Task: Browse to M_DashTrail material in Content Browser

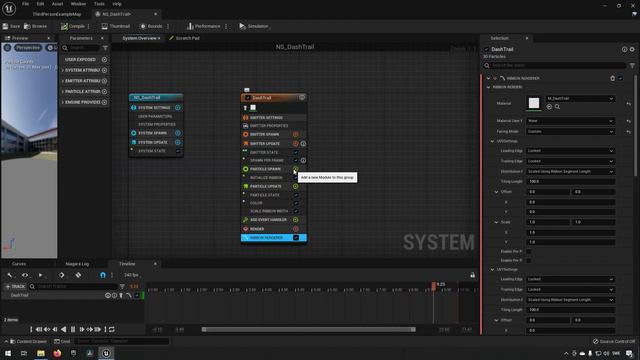Action: (x=557, y=107)
